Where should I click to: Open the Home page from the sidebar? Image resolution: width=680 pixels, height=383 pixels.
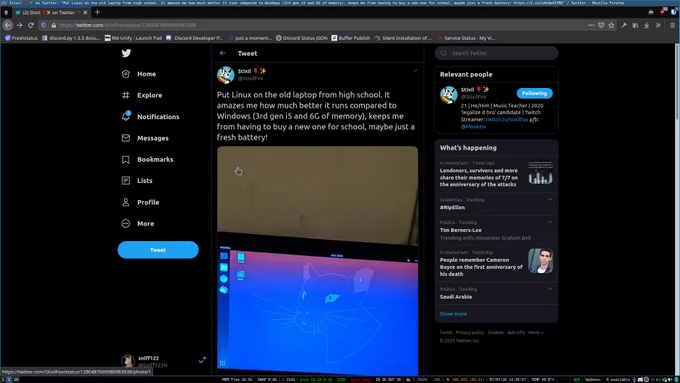(139, 74)
